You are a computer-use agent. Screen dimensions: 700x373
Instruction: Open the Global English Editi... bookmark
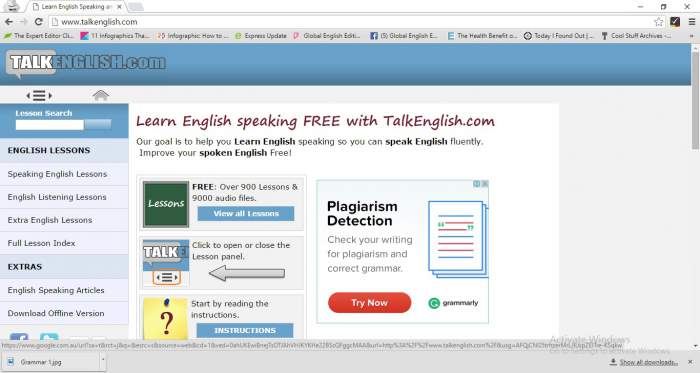coord(326,36)
